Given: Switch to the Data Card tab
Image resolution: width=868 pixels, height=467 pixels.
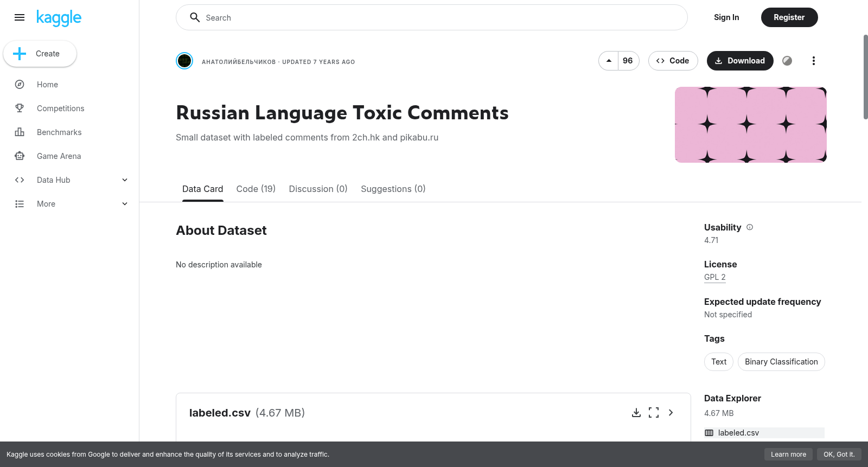Looking at the screenshot, I should (203, 189).
